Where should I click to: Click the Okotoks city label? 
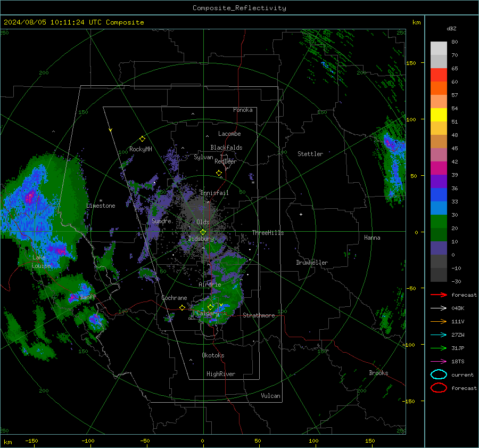tap(213, 355)
